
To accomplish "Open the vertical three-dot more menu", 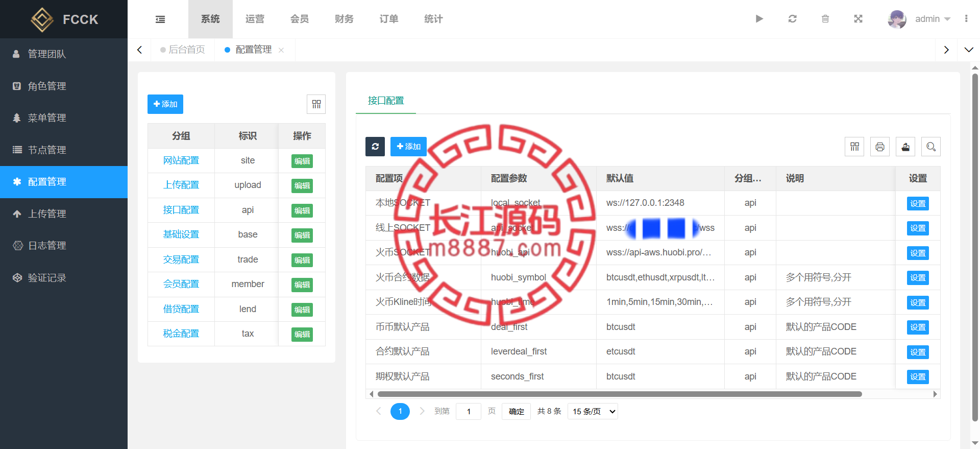I will coord(966,19).
